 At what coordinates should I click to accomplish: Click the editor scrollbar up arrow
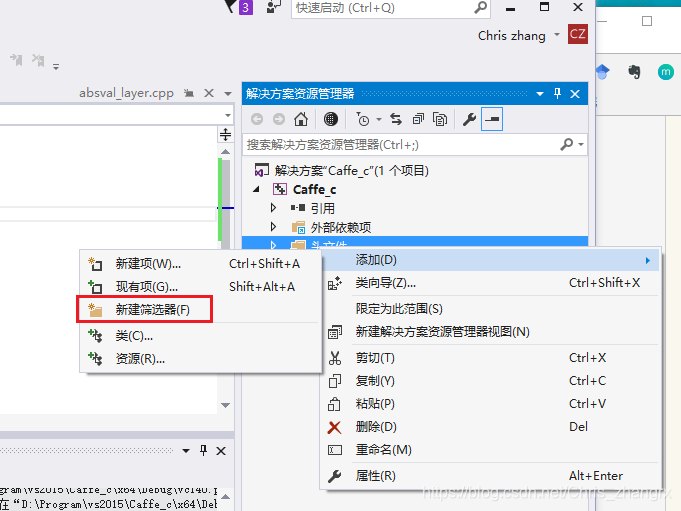225,152
